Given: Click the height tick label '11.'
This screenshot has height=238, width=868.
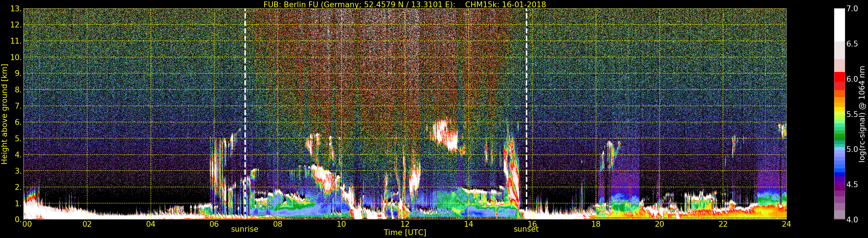Looking at the screenshot, I should (16, 41).
